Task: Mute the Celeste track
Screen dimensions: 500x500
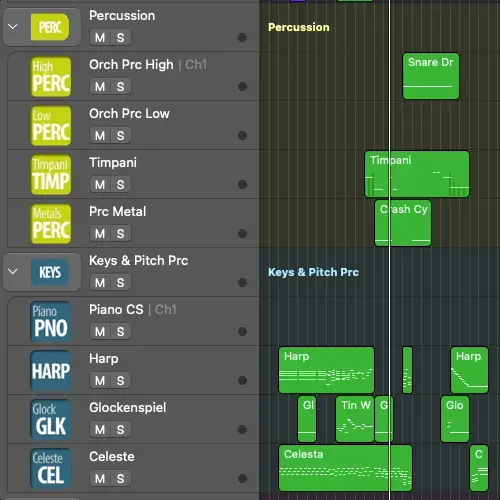Action: pyautogui.click(x=100, y=479)
